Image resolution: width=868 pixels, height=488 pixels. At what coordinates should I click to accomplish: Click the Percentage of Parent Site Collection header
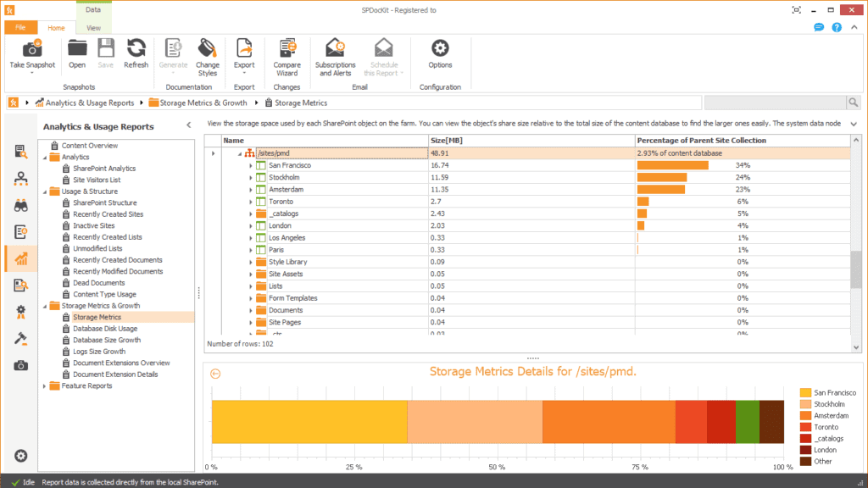[x=743, y=141]
